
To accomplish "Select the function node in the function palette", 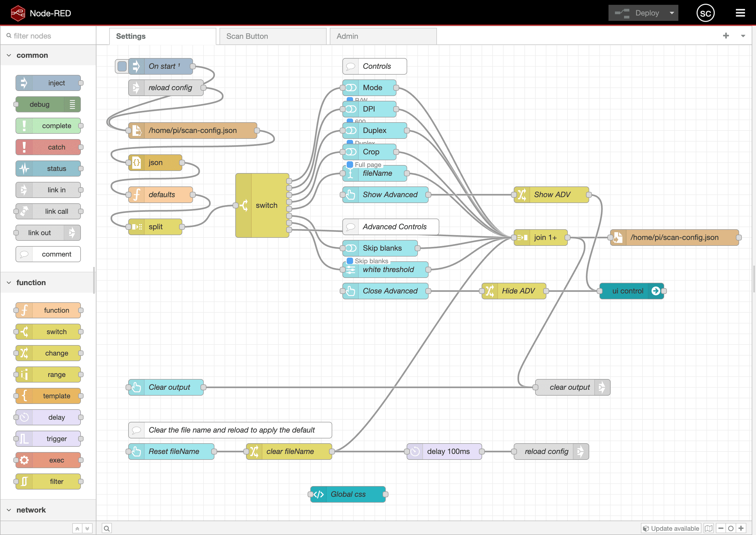I will (48, 310).
